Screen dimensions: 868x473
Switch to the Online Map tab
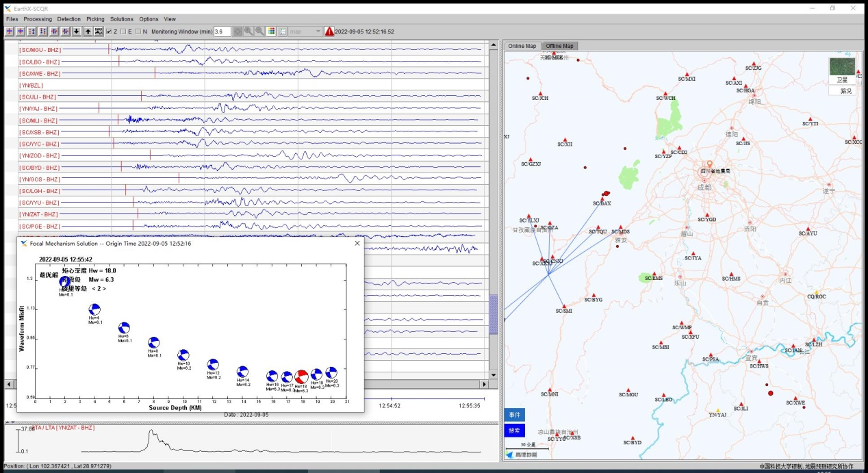[x=522, y=46]
